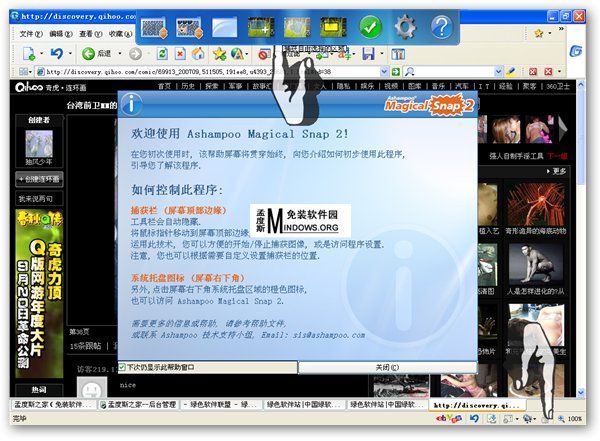This screenshot has width=600, height=441.
Task: Click the +创建连环画 button
Action: (x=39, y=179)
